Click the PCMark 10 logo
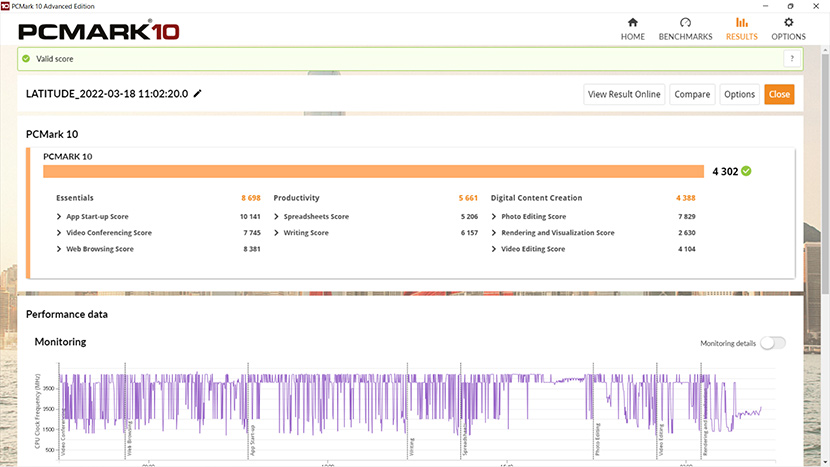Viewport: 830px width, 467px height. click(99, 31)
